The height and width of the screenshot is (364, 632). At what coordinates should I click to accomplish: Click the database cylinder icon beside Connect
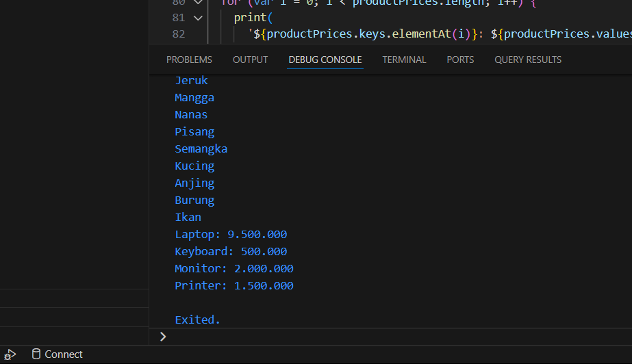click(x=36, y=354)
